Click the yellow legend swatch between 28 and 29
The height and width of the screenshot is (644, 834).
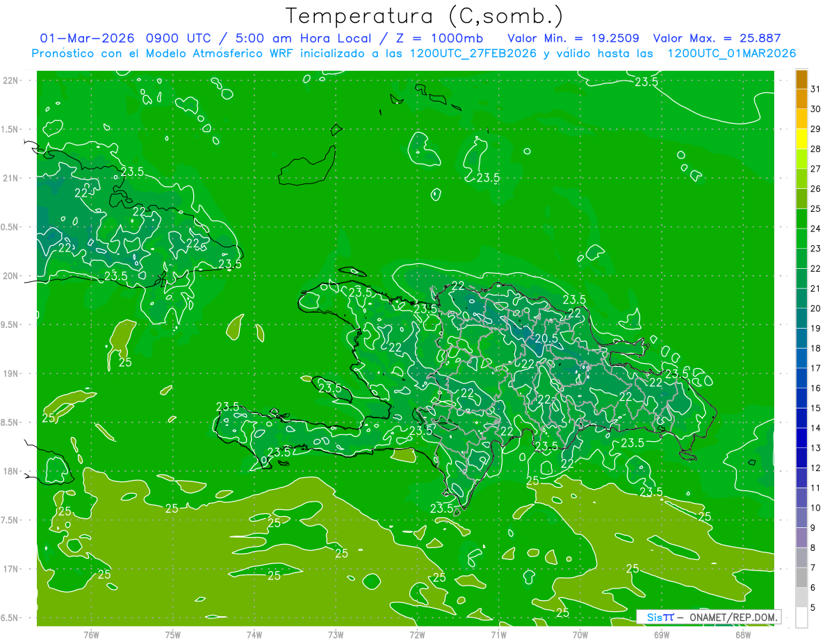(801, 139)
